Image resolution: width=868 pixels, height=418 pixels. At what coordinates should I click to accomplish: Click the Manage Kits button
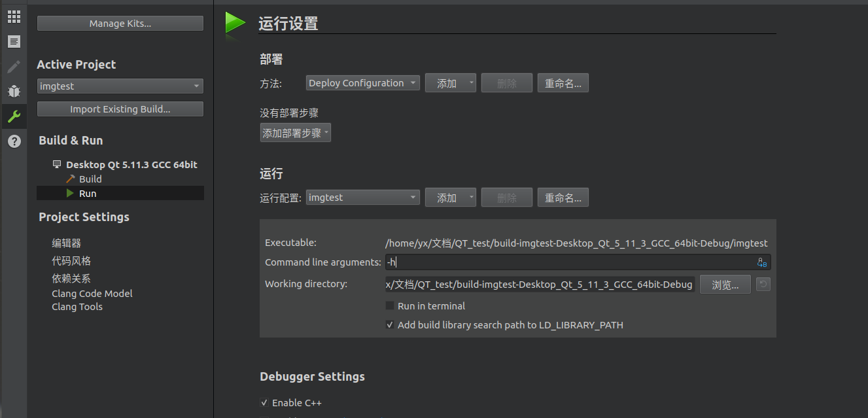(x=120, y=23)
